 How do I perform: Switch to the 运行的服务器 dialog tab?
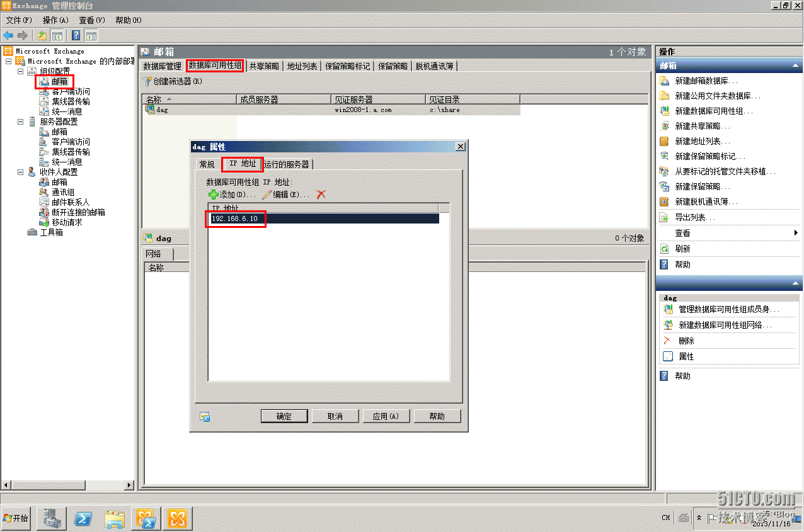point(287,164)
